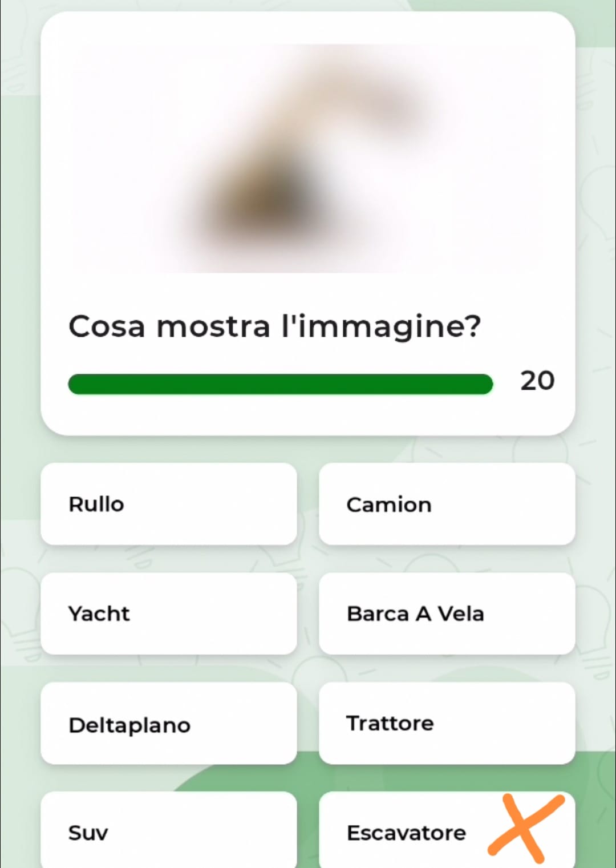Pick the "Suv" answer option
The width and height of the screenshot is (616, 868).
[x=169, y=832]
